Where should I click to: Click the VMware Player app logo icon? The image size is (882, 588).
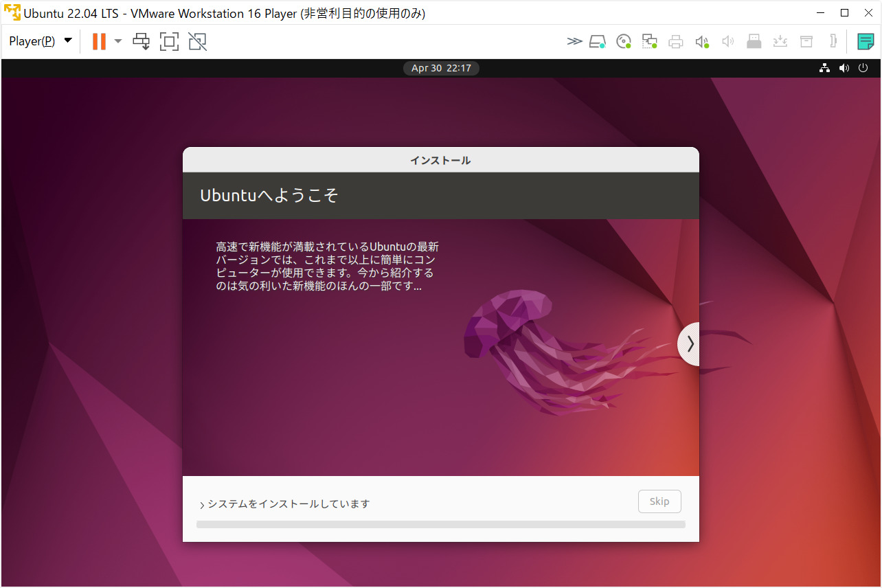click(12, 12)
